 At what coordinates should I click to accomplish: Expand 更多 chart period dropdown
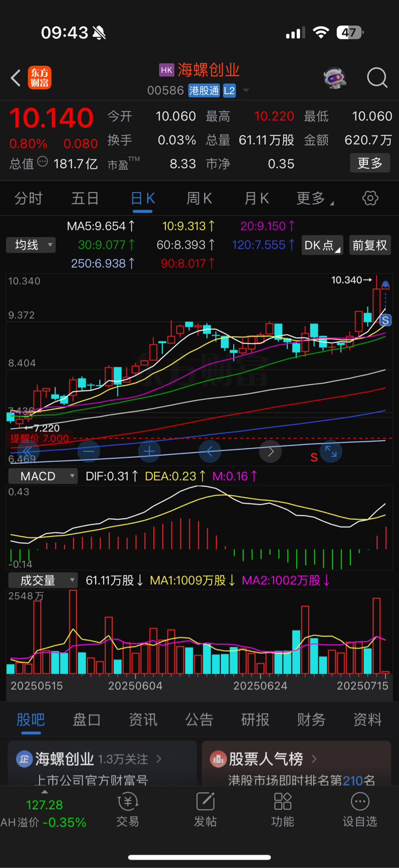[x=315, y=198]
